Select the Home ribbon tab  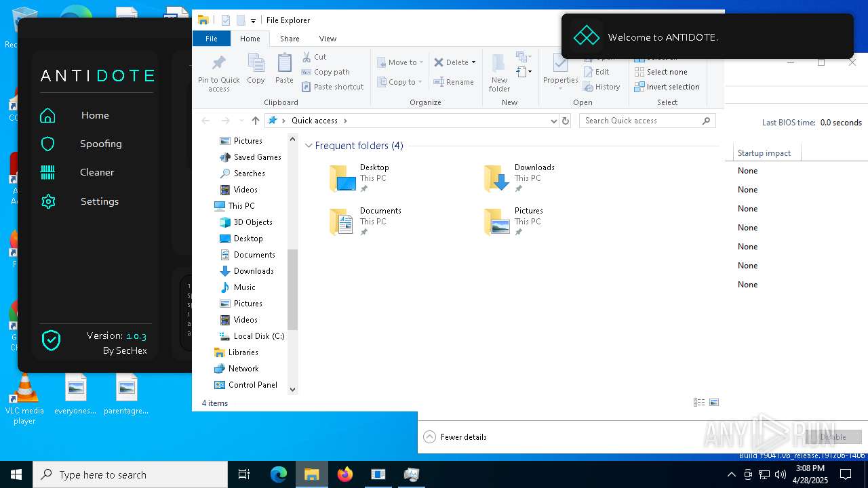tap(250, 39)
